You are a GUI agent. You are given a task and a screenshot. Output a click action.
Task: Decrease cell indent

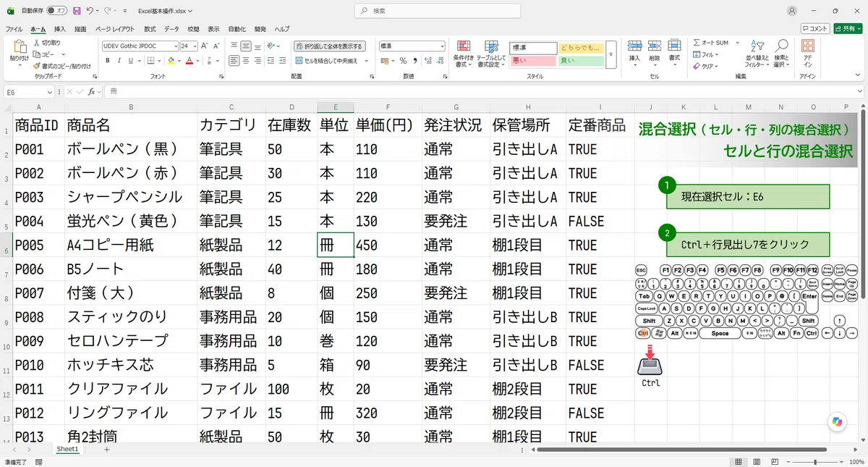pos(271,61)
